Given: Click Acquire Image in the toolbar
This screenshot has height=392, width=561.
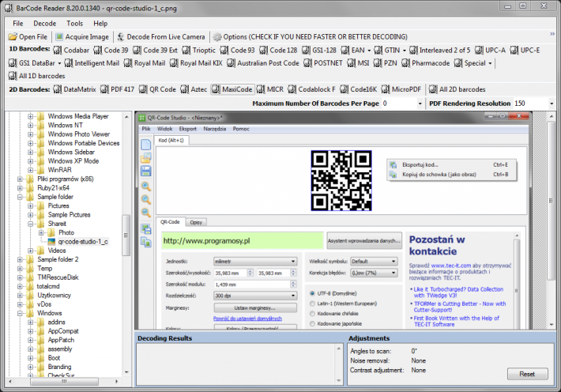Looking at the screenshot, I should 82,37.
